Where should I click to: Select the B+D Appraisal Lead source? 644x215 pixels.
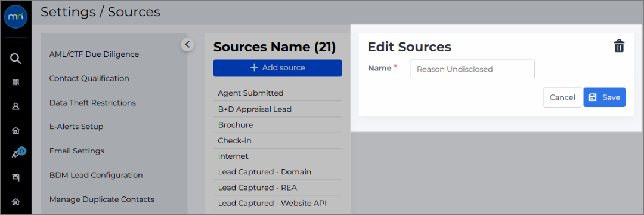click(x=278, y=109)
